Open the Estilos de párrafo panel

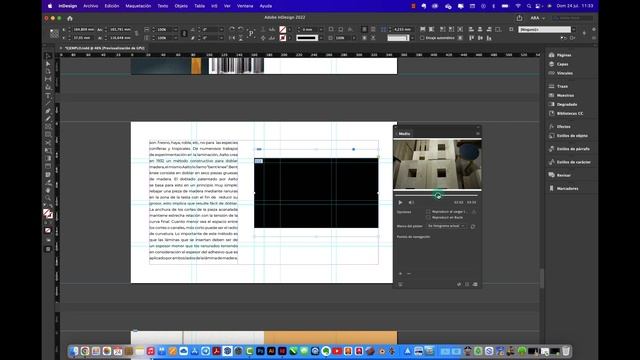pyautogui.click(x=573, y=149)
